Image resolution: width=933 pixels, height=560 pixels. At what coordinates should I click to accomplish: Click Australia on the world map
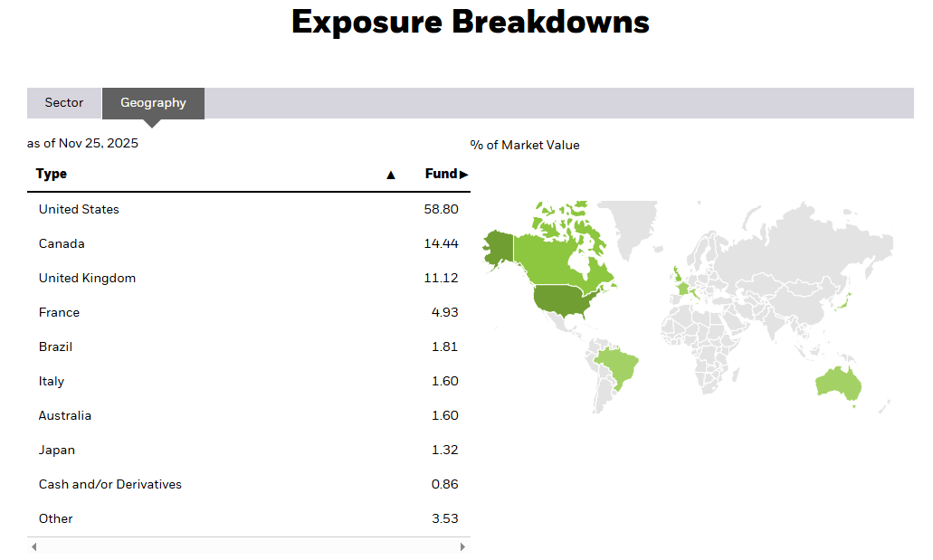click(836, 384)
